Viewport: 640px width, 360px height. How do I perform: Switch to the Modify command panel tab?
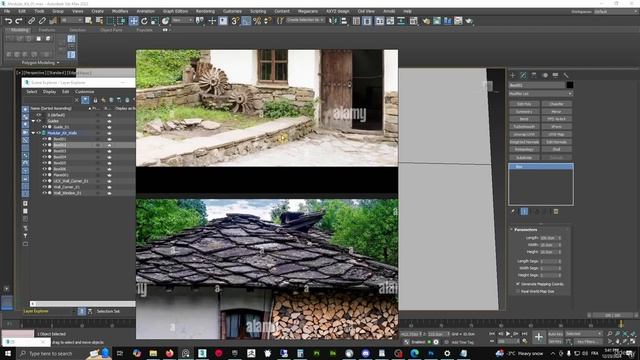point(523,75)
